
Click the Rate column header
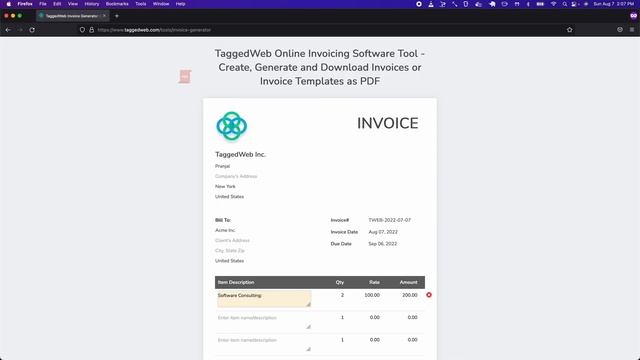374,282
